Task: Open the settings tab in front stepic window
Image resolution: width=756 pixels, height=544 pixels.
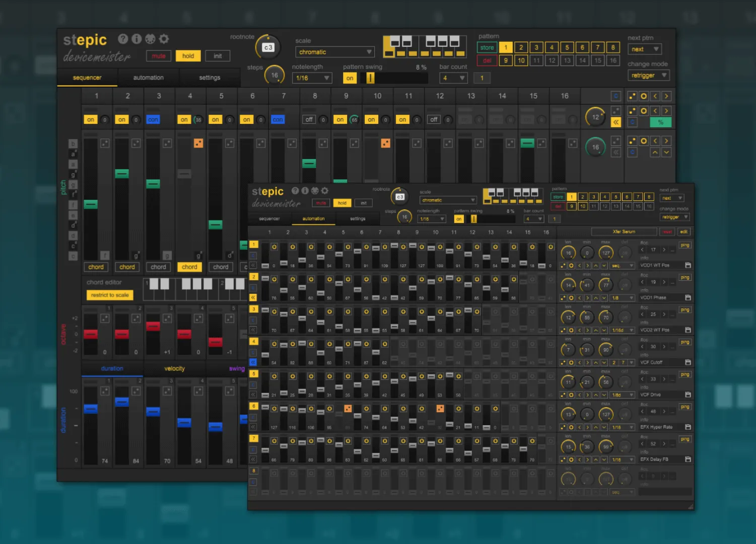Action: (x=358, y=219)
